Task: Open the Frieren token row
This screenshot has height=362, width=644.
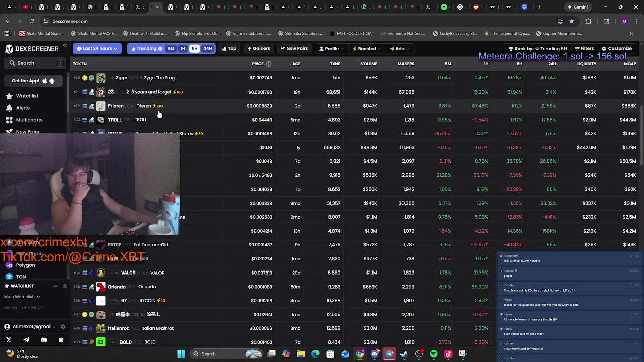Action: [355, 106]
